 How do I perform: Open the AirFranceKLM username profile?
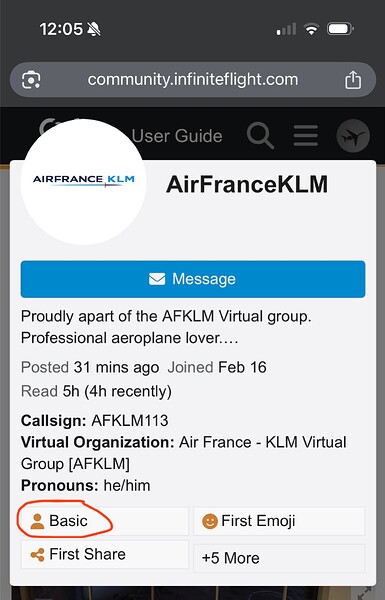point(247,184)
